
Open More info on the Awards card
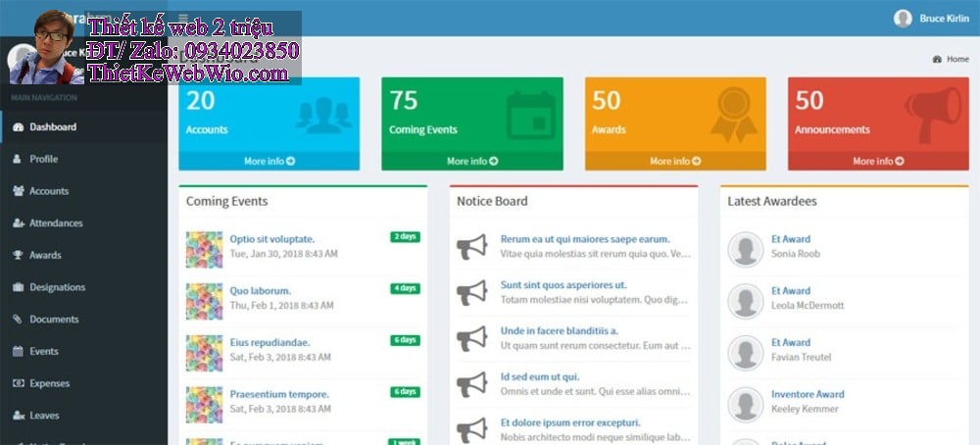pos(675,161)
